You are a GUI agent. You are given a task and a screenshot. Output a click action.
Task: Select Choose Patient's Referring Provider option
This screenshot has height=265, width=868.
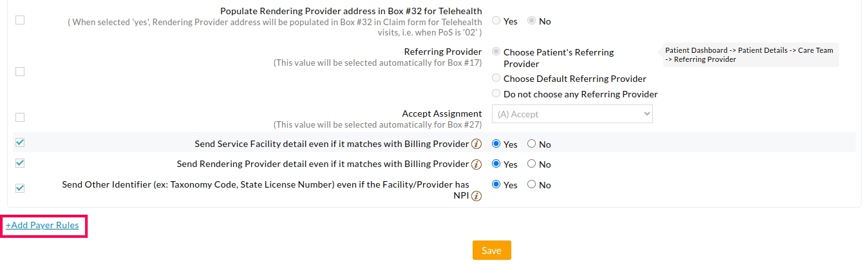coord(496,52)
